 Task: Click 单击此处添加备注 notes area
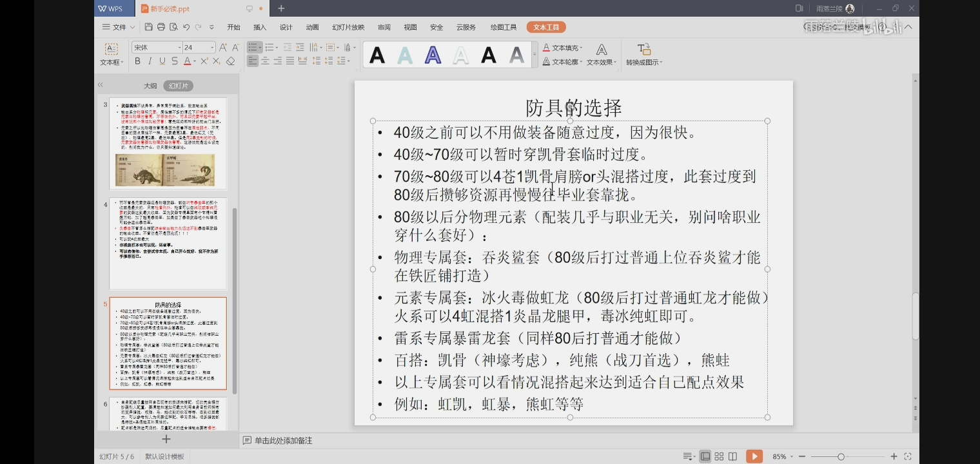(x=283, y=440)
